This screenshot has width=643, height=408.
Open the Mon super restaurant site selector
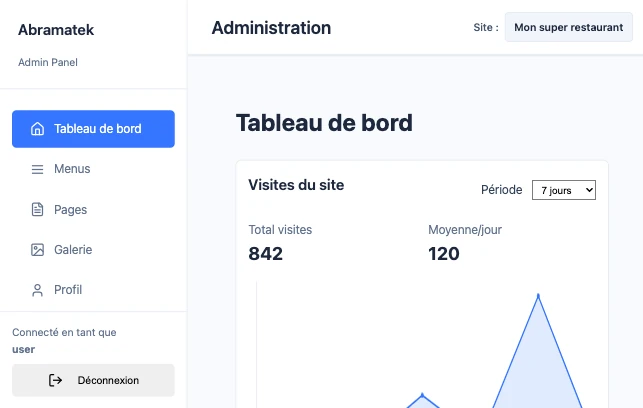click(x=568, y=28)
